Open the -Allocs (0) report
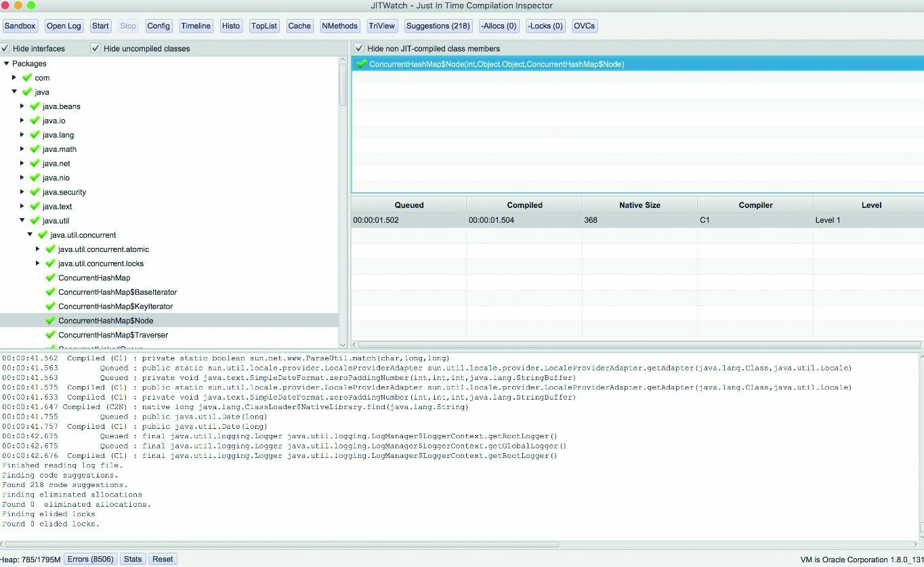 click(499, 26)
